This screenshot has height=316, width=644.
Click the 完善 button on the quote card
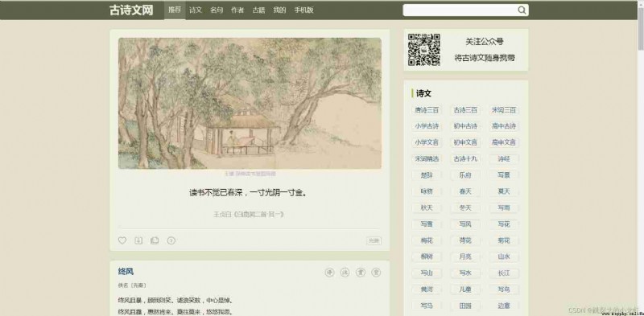(374, 241)
